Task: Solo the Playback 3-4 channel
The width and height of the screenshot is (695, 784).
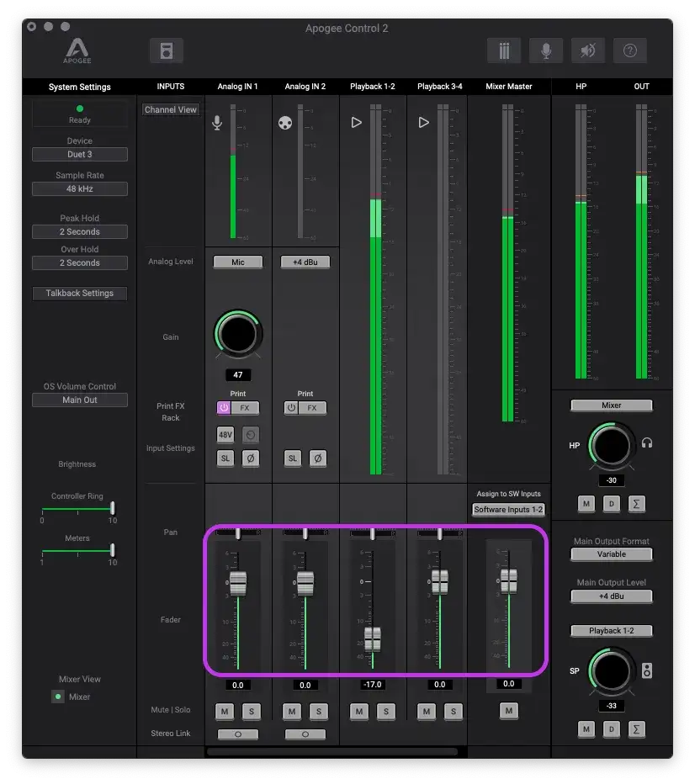Action: click(x=453, y=711)
